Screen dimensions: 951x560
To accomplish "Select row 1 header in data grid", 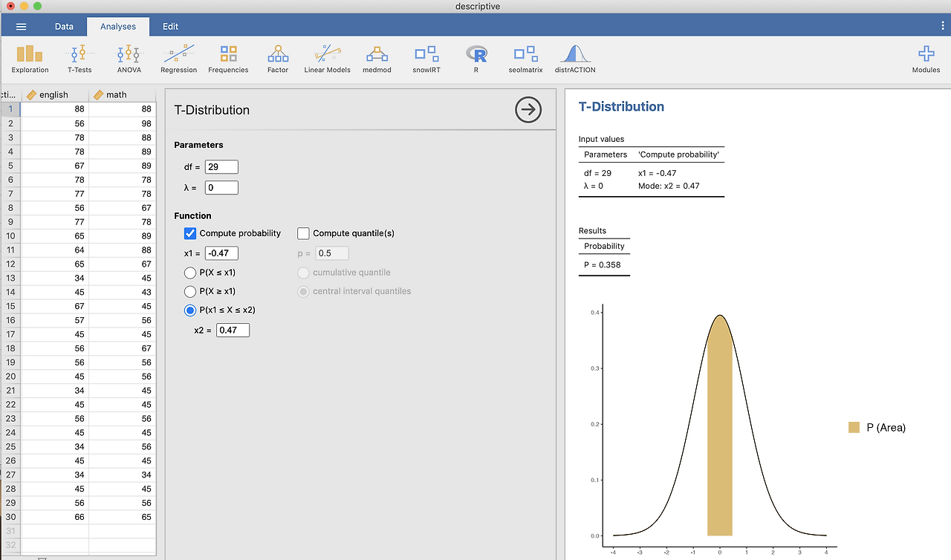I will [10, 109].
